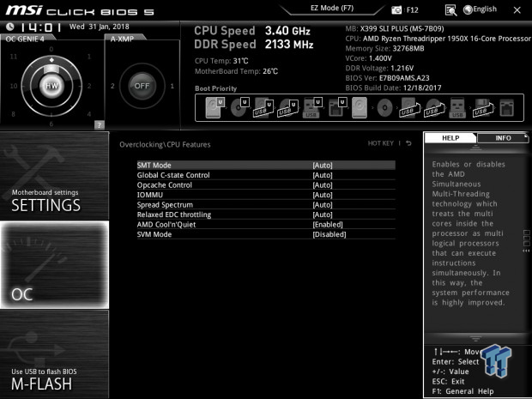Select the UEFI USB key boot icon

point(312,107)
